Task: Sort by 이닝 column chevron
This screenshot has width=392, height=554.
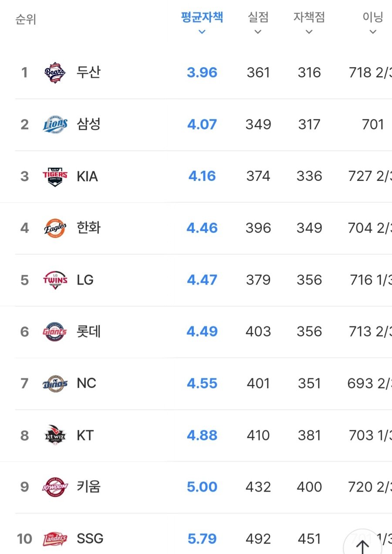Action: 373,32
